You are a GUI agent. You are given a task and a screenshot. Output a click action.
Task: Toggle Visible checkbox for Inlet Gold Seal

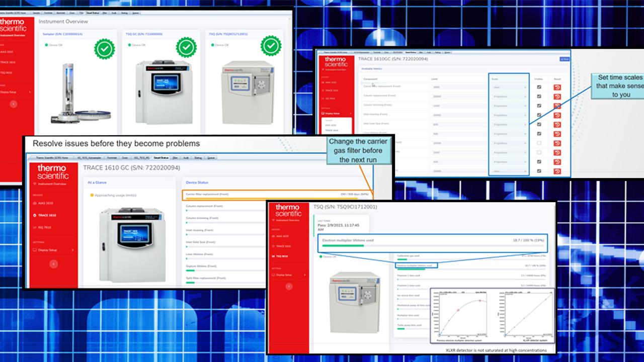[x=539, y=124]
